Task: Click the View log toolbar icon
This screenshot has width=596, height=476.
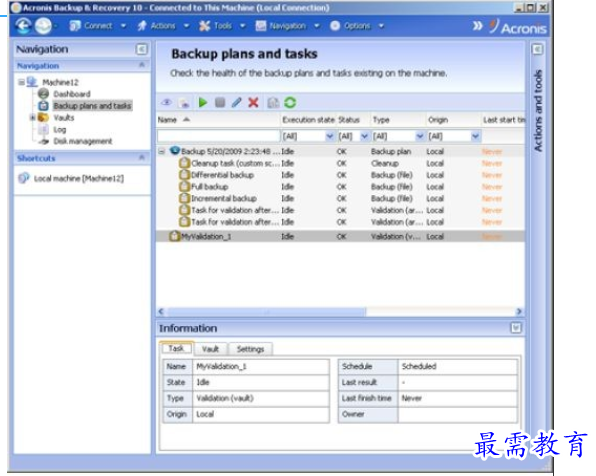Action: pyautogui.click(x=184, y=103)
